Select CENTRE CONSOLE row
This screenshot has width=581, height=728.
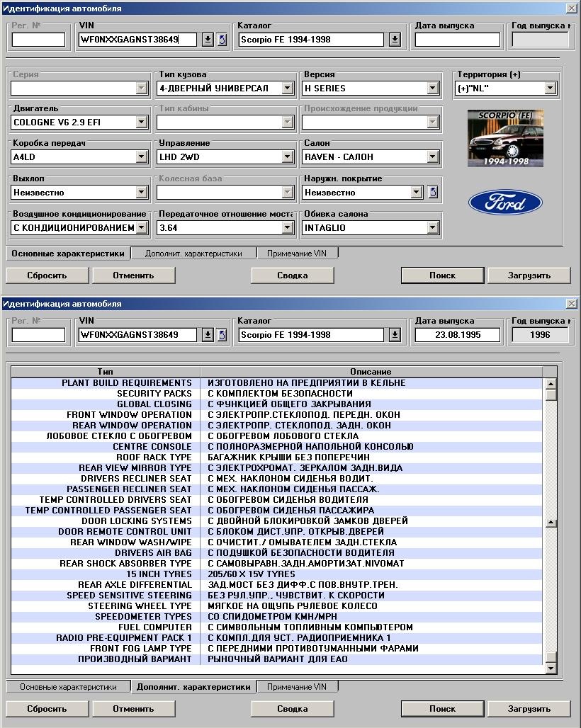pyautogui.click(x=276, y=446)
